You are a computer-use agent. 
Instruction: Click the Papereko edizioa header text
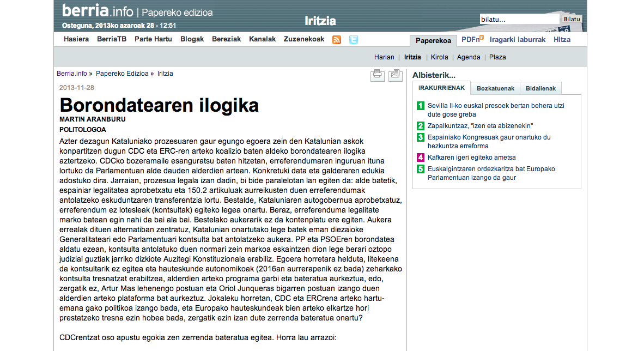177,13
